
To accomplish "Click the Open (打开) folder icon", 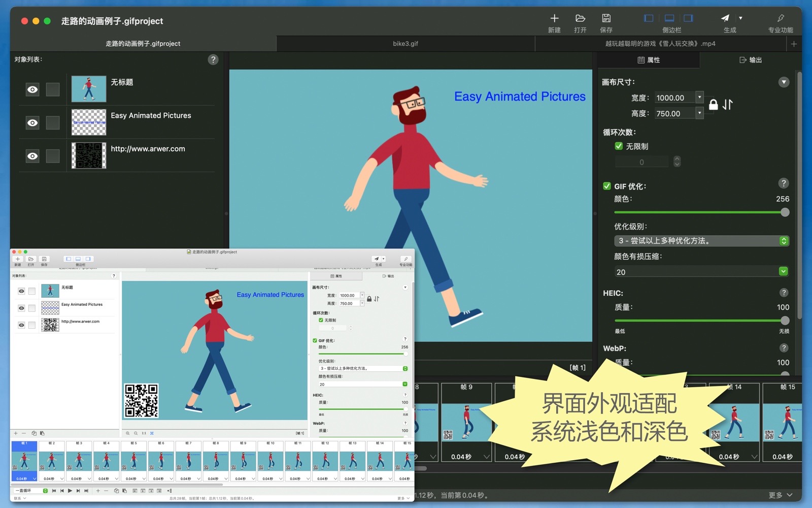I will click(x=580, y=19).
